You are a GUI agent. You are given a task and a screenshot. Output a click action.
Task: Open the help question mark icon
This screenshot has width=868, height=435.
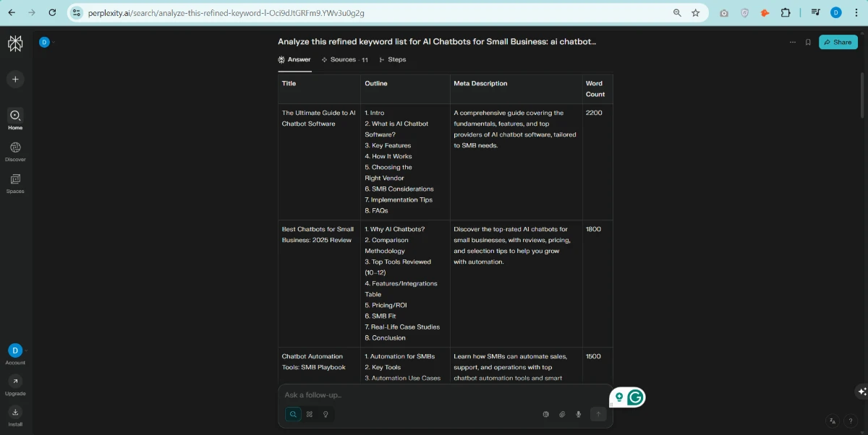pos(850,421)
